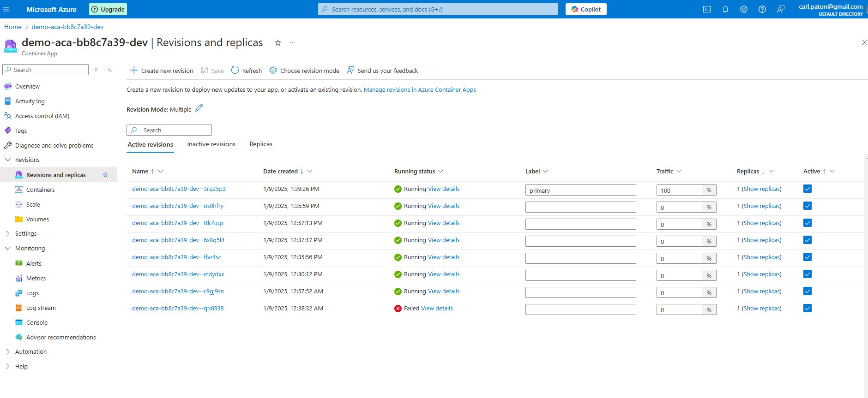Open Volumes in the sidebar

coord(37,219)
